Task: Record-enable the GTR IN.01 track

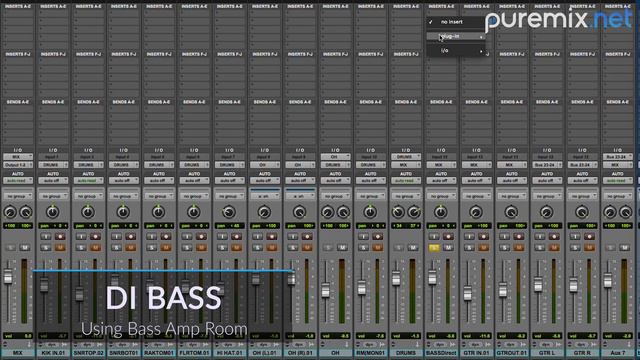Action: pyautogui.click(x=484, y=236)
